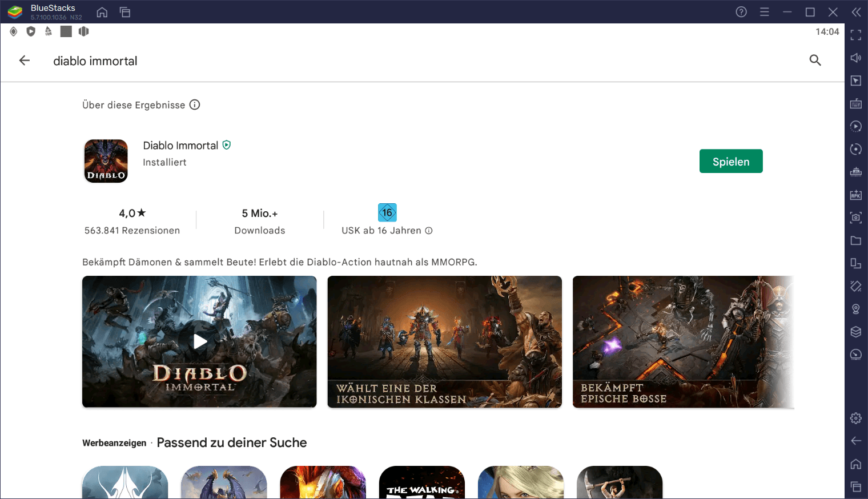The image size is (868, 499).
Task: Click Install APK icon in sidebar
Action: tap(856, 195)
